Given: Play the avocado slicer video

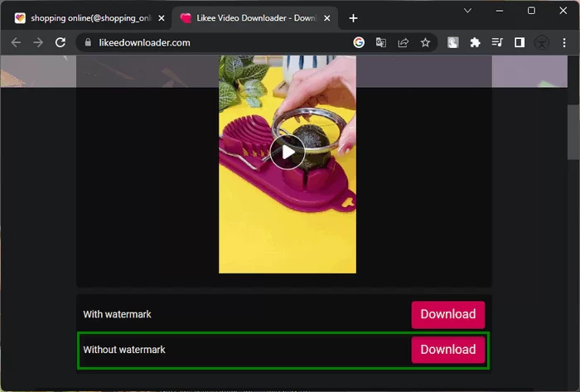Looking at the screenshot, I should pyautogui.click(x=288, y=152).
